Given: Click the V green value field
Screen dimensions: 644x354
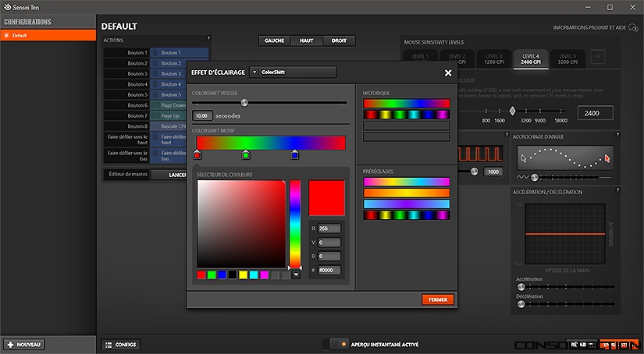Looking at the screenshot, I should coord(329,242).
